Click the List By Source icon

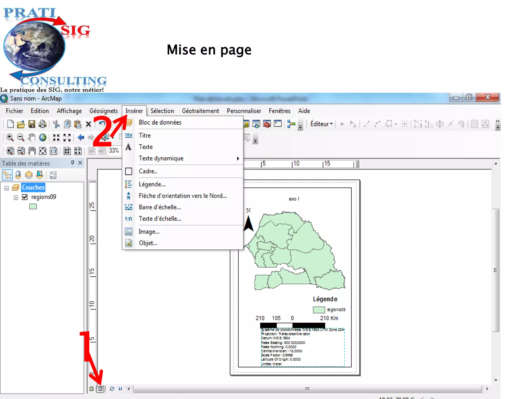point(18,175)
